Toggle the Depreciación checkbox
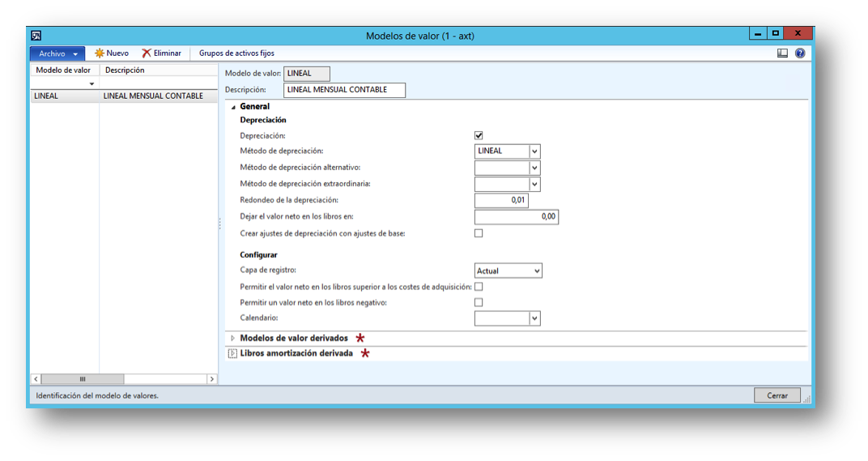This screenshot has width=868, height=461. click(x=479, y=135)
